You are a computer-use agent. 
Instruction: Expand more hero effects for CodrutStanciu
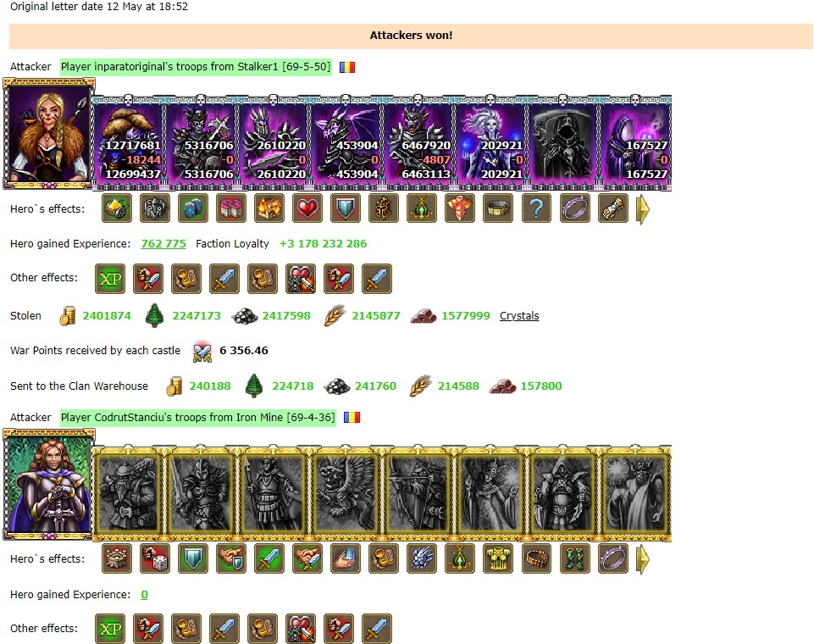point(643,559)
